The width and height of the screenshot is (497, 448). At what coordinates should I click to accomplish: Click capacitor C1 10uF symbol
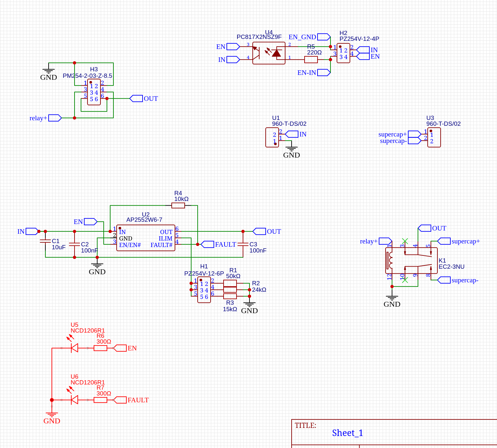tap(45, 241)
